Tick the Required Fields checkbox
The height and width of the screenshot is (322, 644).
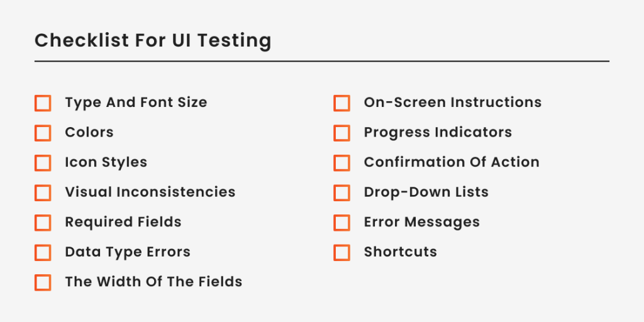(x=43, y=223)
